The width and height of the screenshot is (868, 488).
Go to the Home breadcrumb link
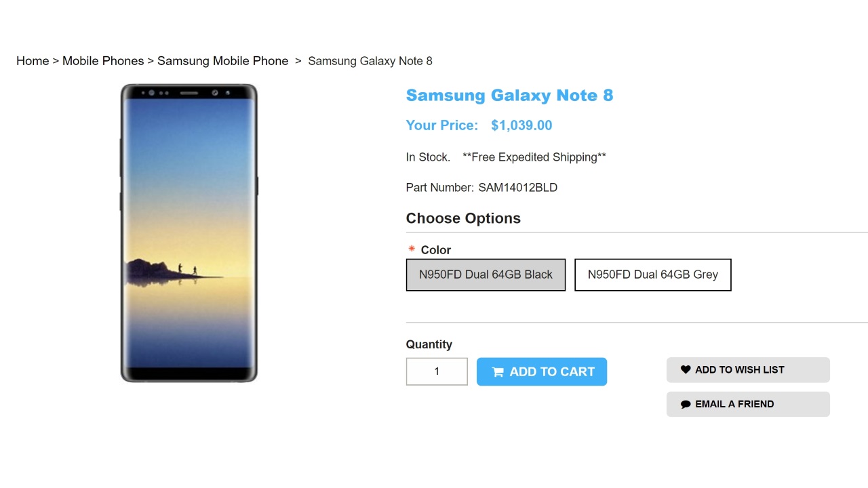[33, 61]
